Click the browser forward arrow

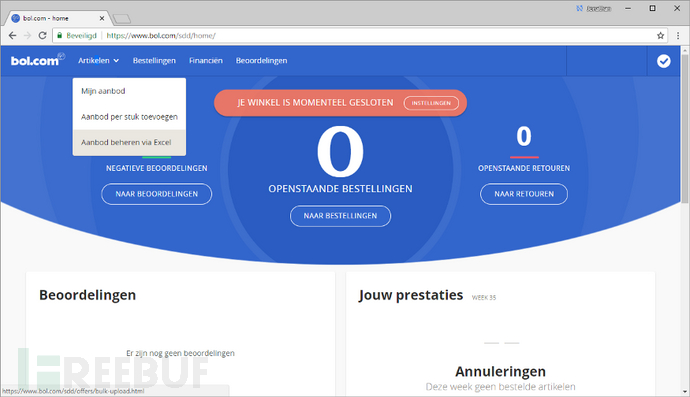click(x=27, y=36)
